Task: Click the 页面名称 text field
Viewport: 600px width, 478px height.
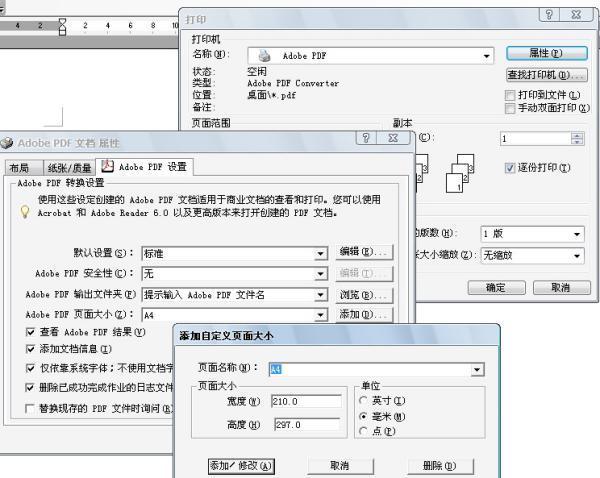Action: point(370,369)
